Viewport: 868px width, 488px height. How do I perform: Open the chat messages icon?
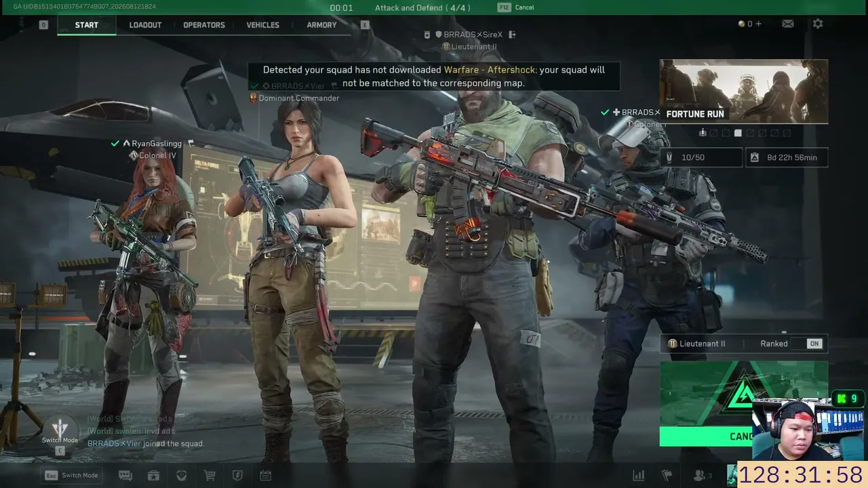tap(125, 476)
